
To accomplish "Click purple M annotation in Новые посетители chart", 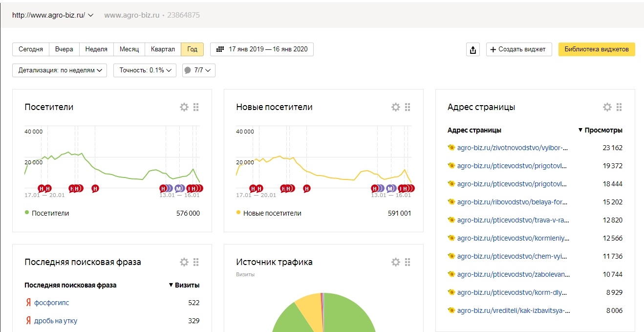I will 390,188.
